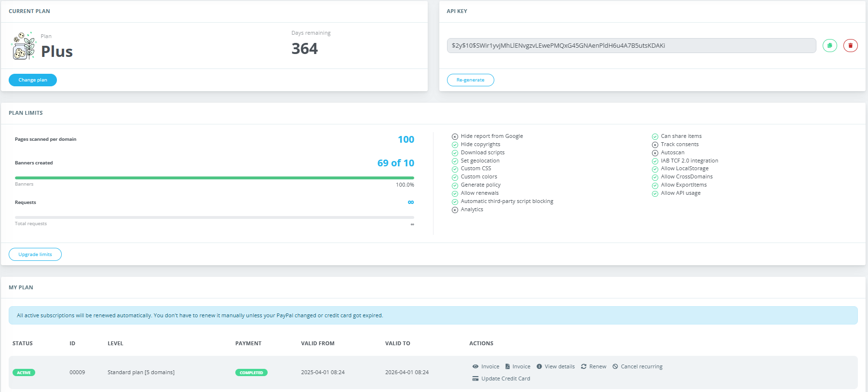
Task: Click the Autoscan feature status mark
Action: click(x=655, y=153)
